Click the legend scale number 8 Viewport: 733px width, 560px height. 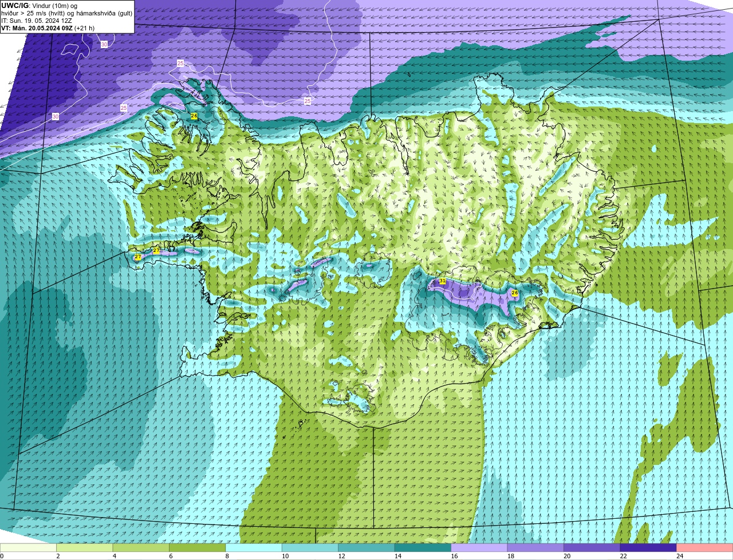pyautogui.click(x=227, y=556)
